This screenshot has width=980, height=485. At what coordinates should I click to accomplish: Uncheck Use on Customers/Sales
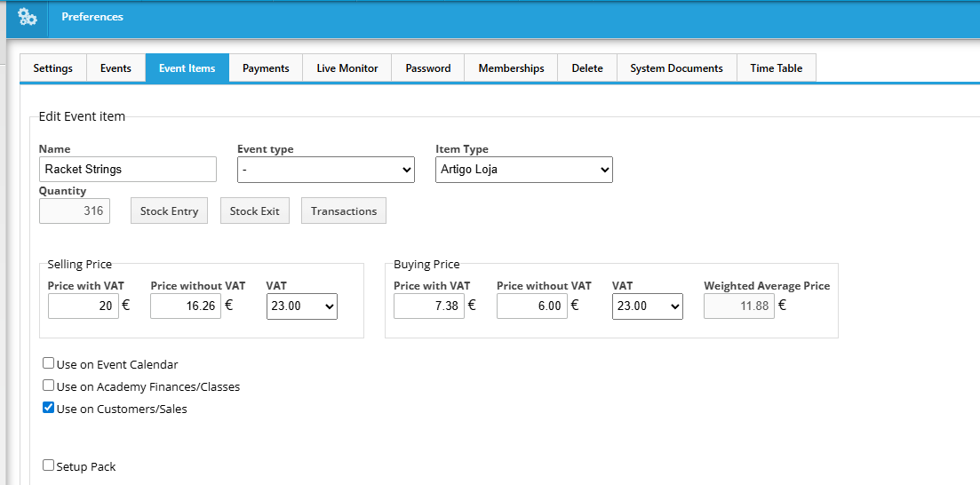(49, 409)
